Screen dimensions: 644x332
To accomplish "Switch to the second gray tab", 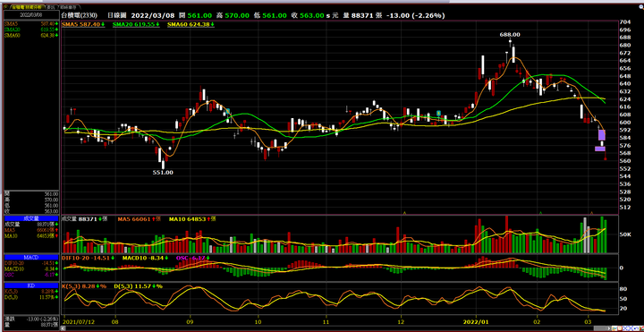I will click(51, 7).
